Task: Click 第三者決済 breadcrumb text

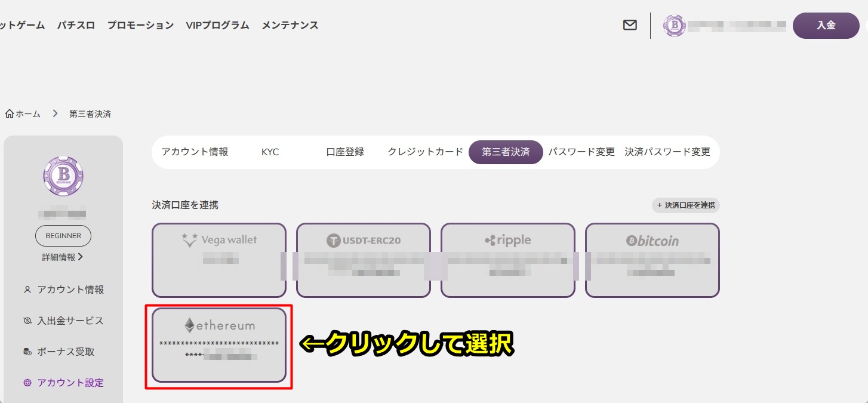Action: [x=90, y=113]
